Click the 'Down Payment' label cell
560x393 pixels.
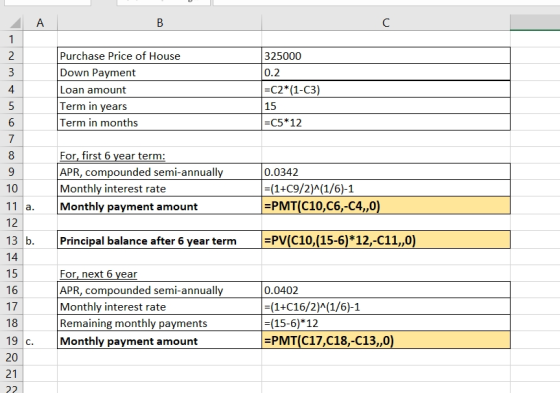160,73
